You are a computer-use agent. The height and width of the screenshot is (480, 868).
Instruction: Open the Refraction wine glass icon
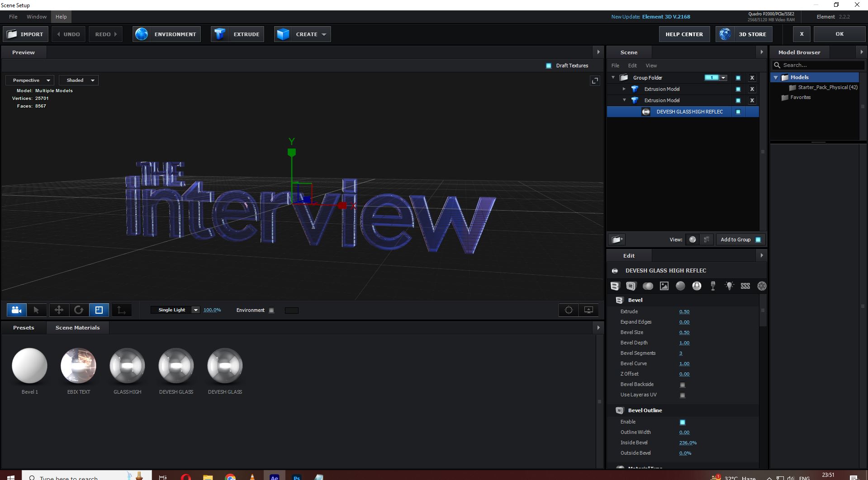(713, 286)
